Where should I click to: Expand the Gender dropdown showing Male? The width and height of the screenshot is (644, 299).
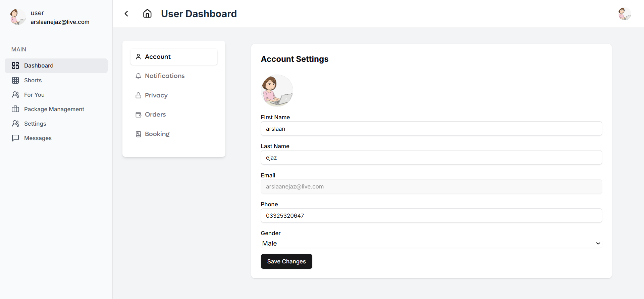tap(431, 243)
